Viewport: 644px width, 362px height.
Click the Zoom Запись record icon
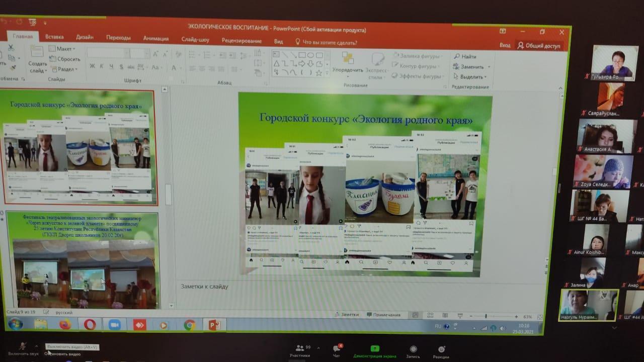(413, 350)
